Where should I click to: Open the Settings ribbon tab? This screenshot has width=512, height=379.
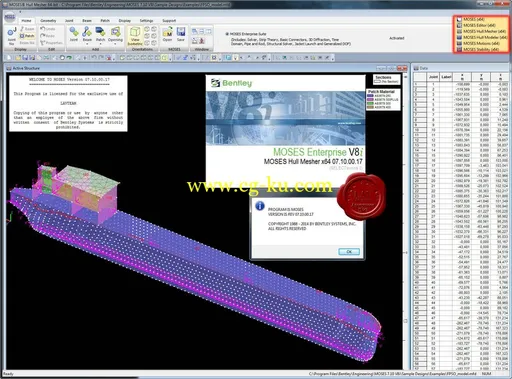146,21
